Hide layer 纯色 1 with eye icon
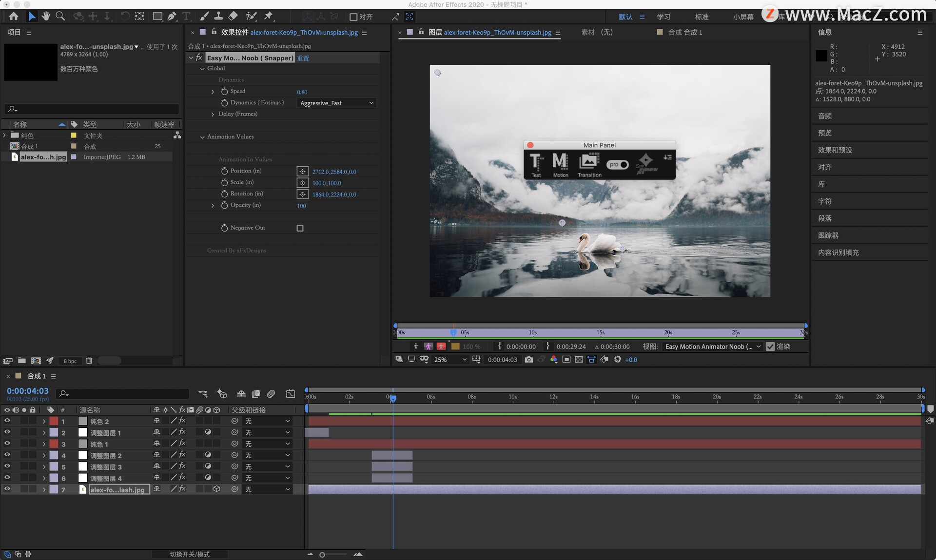The image size is (936, 560). (7, 444)
